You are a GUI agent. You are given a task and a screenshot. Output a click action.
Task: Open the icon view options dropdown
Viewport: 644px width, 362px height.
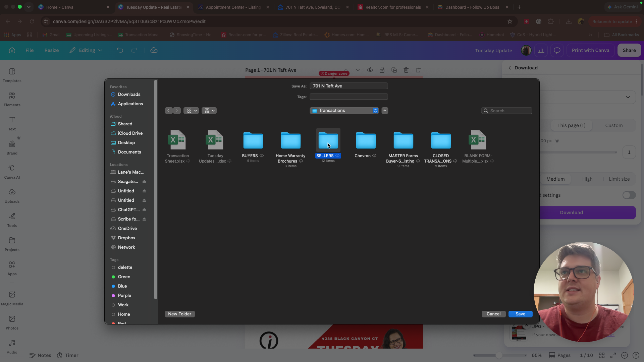click(191, 111)
